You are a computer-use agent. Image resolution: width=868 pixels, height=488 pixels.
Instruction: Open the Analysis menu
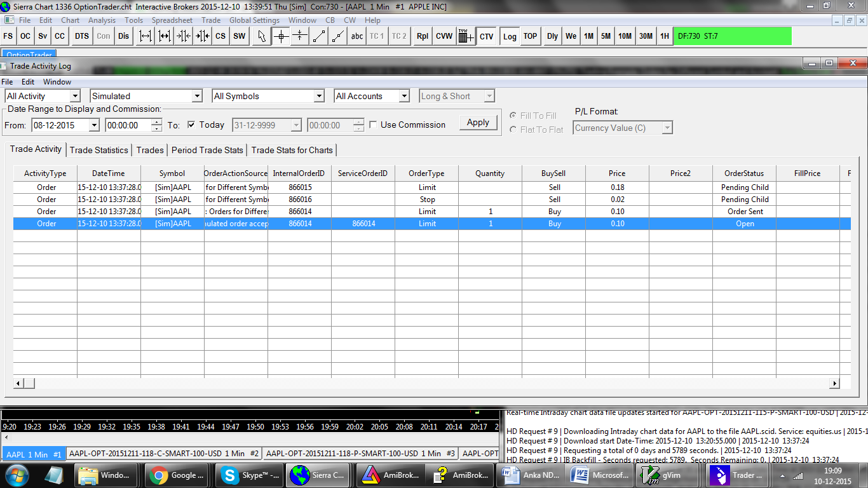102,20
